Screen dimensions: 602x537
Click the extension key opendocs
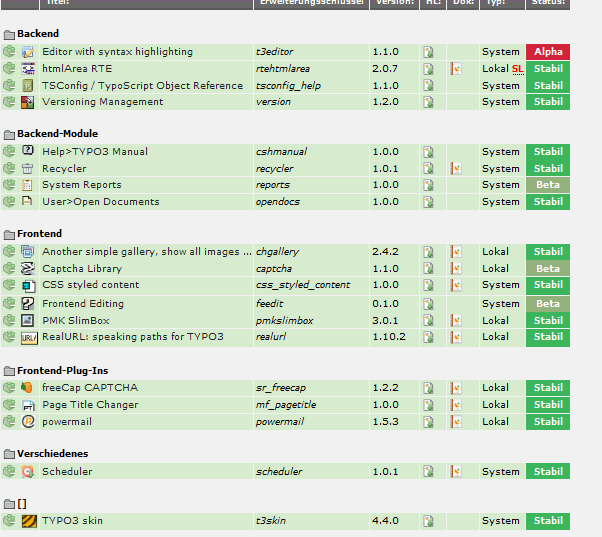(x=278, y=202)
